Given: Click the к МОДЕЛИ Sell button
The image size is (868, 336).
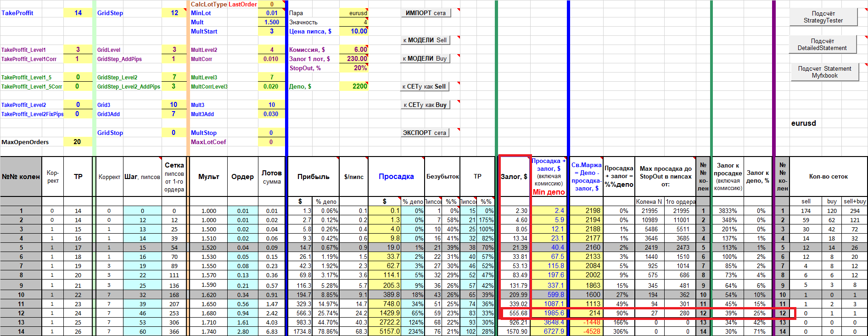Looking at the screenshot, I should (426, 40).
